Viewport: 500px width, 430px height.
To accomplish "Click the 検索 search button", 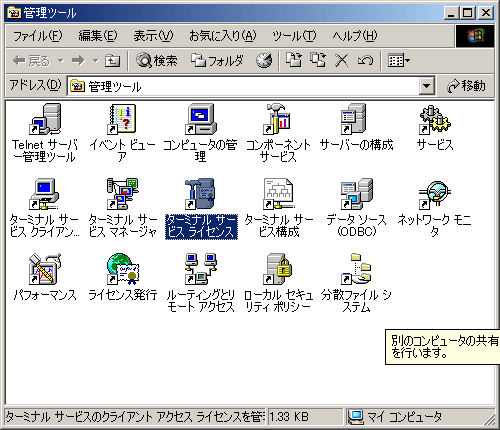I will [x=157, y=61].
